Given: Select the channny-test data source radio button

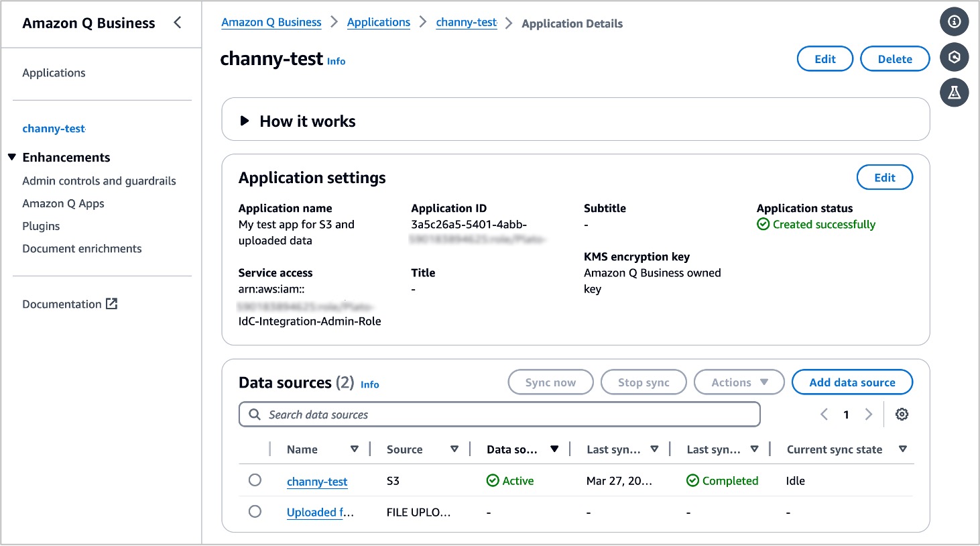Looking at the screenshot, I should pyautogui.click(x=255, y=480).
